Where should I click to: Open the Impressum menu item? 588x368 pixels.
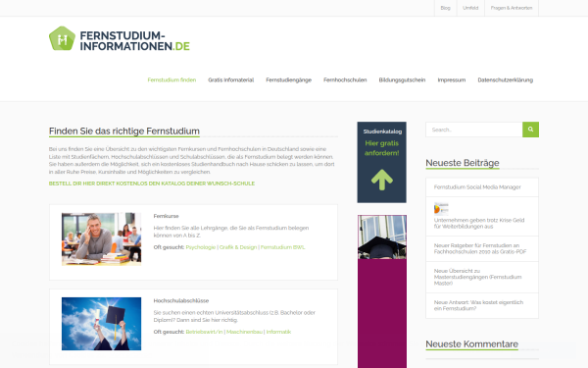tap(452, 80)
